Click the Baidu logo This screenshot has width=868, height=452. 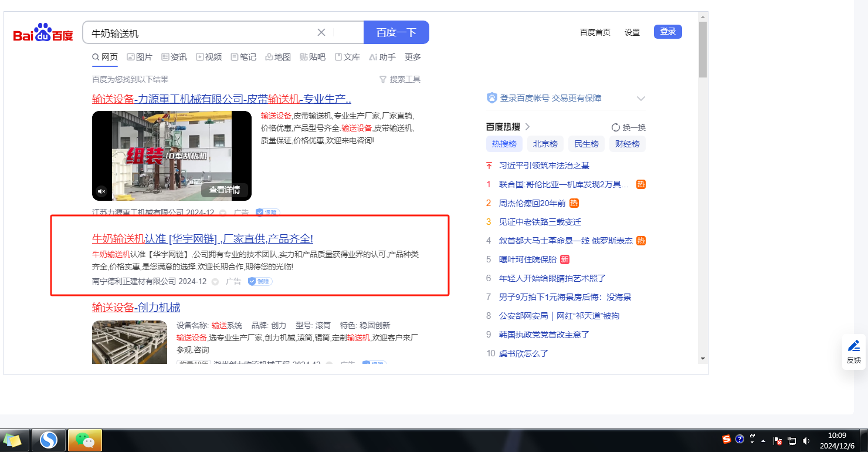pyautogui.click(x=43, y=33)
